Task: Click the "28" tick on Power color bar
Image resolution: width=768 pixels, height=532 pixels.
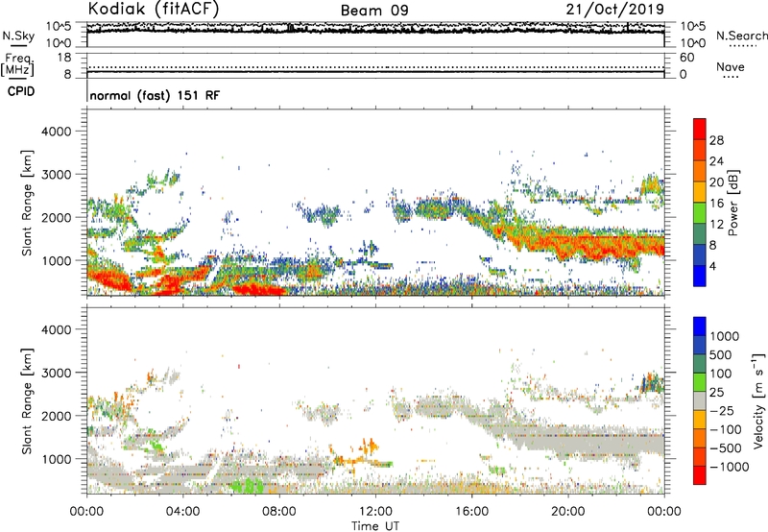Action: [x=716, y=140]
